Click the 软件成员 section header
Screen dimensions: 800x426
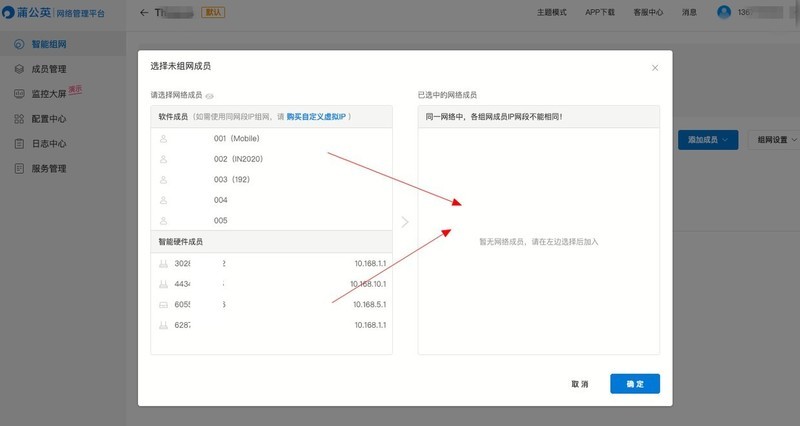[x=271, y=117]
